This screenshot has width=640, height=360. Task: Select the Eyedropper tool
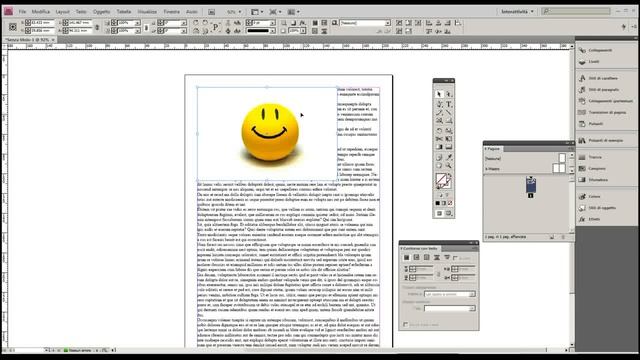pyautogui.click(x=449, y=157)
